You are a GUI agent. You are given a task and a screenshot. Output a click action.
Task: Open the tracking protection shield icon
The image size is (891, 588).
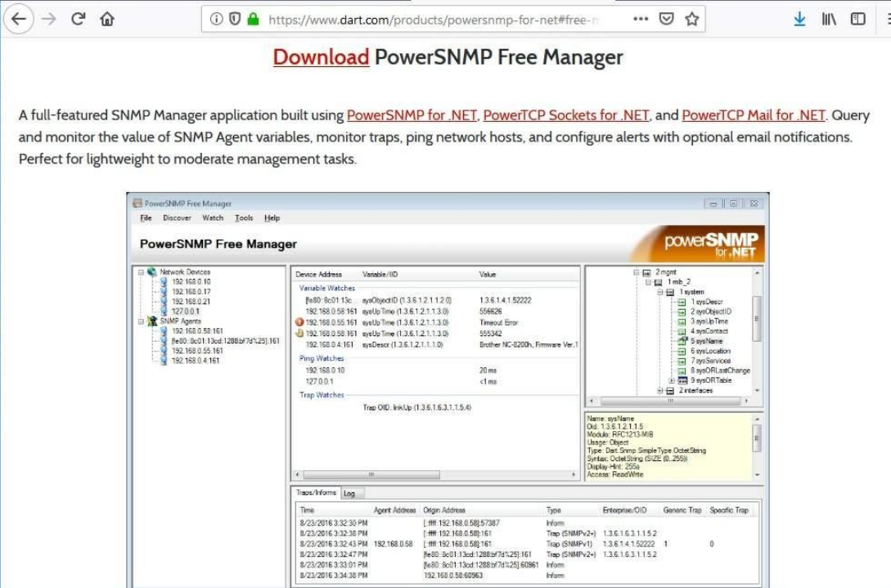(235, 19)
